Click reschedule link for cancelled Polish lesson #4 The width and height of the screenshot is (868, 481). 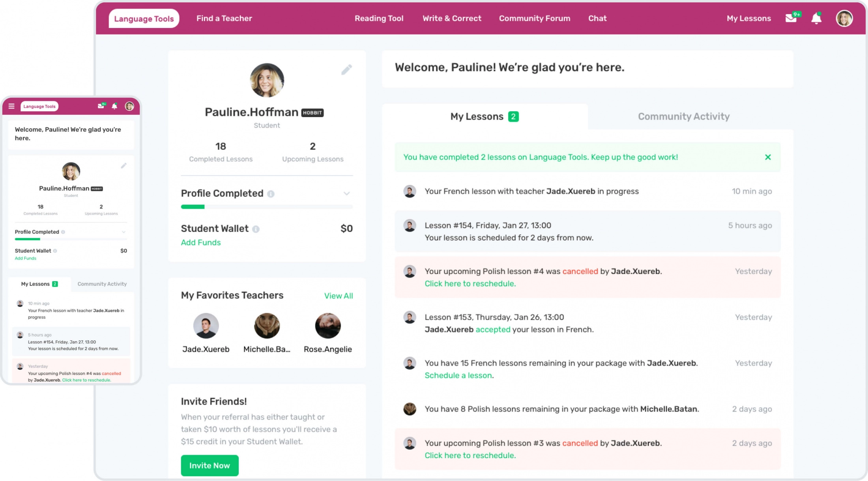pos(470,283)
